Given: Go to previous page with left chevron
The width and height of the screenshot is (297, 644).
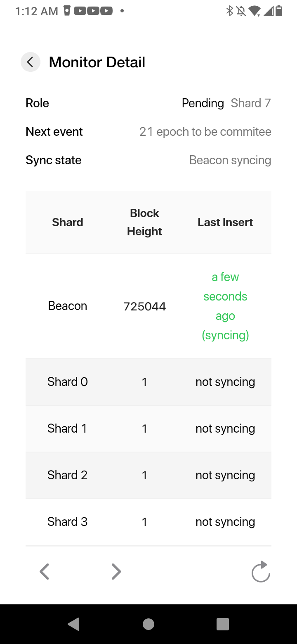Looking at the screenshot, I should click(45, 572).
